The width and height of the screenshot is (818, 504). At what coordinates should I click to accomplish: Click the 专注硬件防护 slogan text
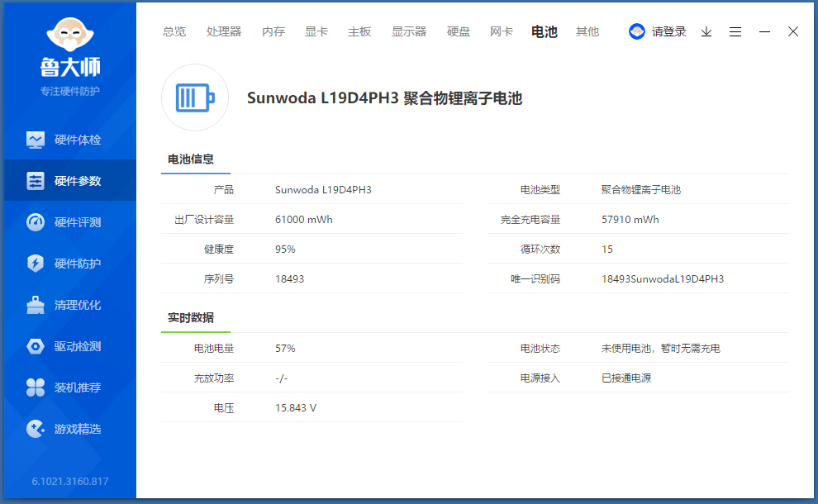[x=70, y=92]
